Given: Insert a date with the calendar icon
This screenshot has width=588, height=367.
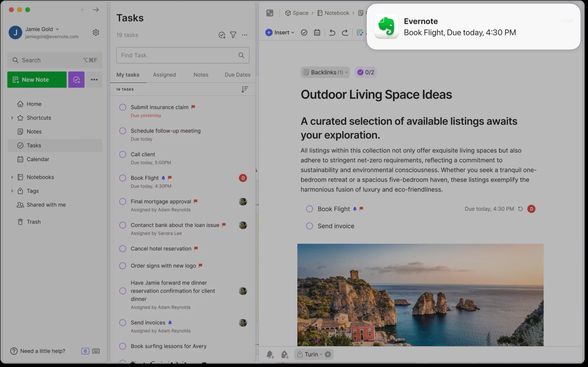Looking at the screenshot, I should (x=317, y=32).
